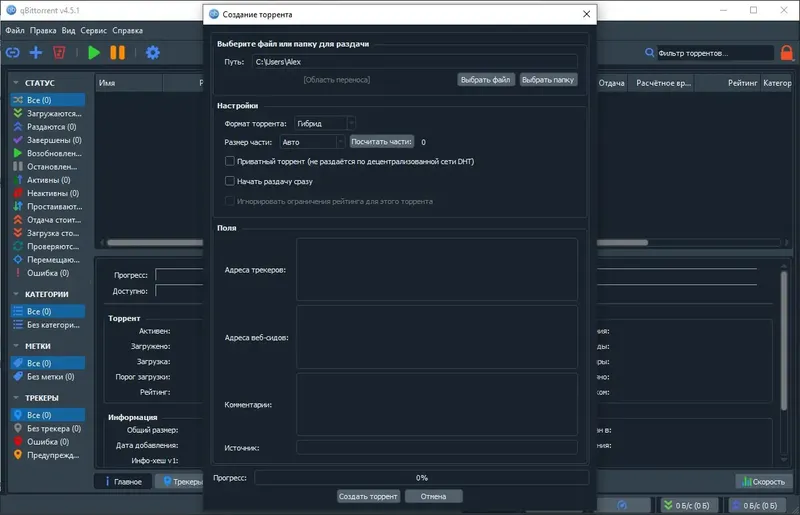Select the Остановлен... status filter
This screenshot has width=800, height=515.
(x=48, y=166)
